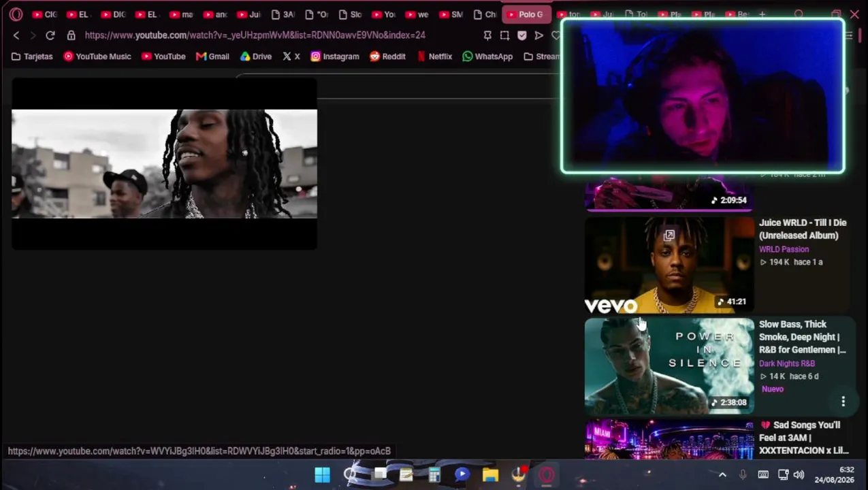The height and width of the screenshot is (490, 868).
Task: Open Calculator from the taskbar
Action: [434, 474]
